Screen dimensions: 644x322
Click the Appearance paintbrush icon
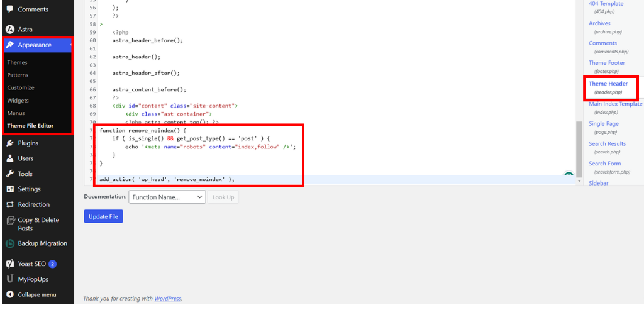(10, 45)
